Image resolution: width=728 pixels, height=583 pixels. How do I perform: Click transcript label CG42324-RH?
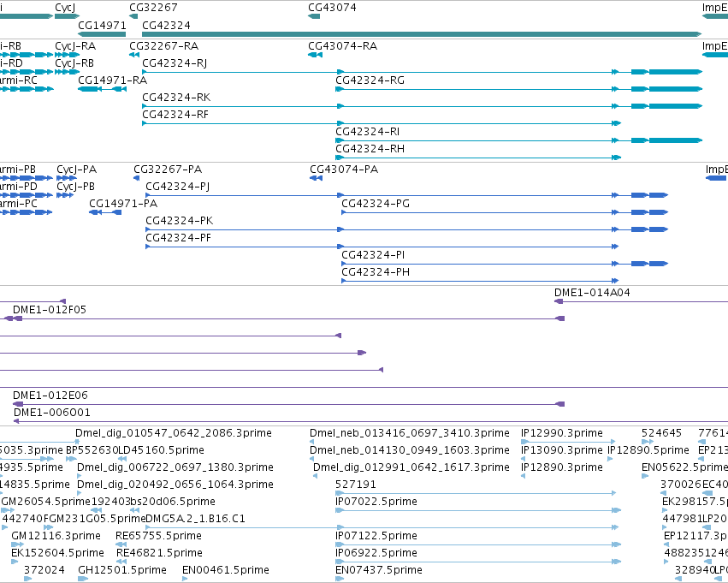click(370, 149)
